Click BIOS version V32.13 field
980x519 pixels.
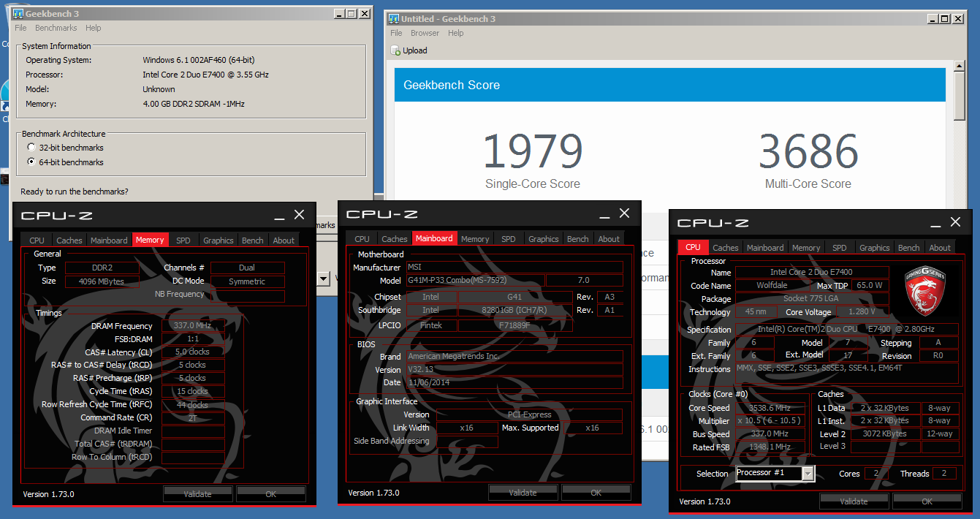[x=514, y=369]
